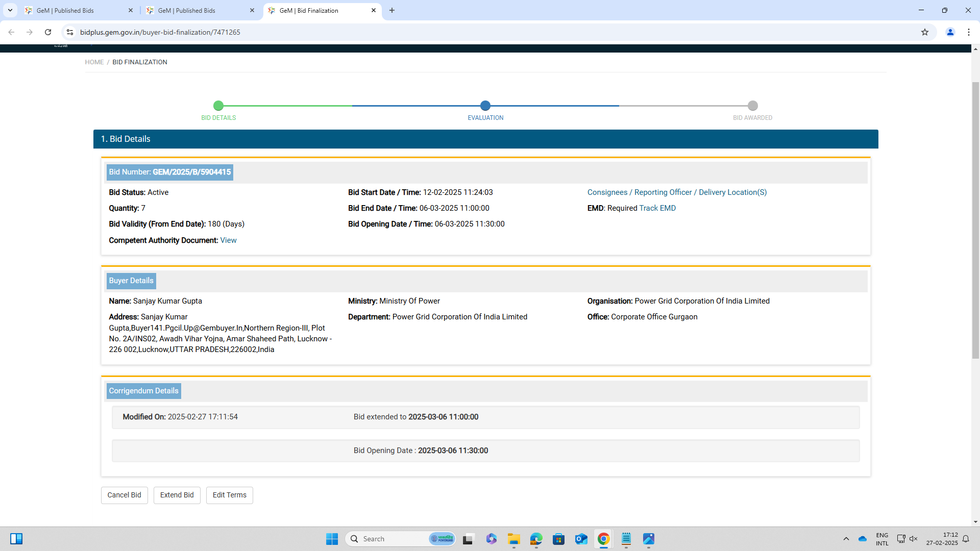Viewport: 980px width, 551px height.
Task: Open the Task View icon on taskbar
Action: [469, 539]
